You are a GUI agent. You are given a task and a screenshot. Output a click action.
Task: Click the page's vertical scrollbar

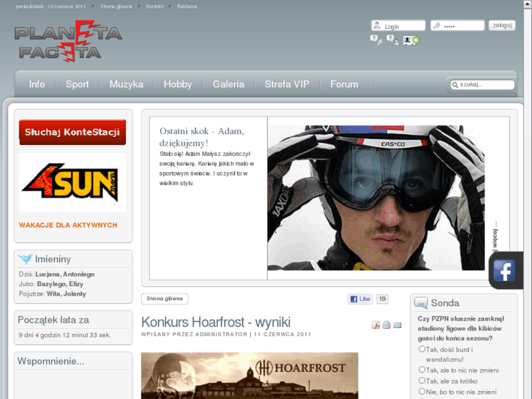[528, 200]
